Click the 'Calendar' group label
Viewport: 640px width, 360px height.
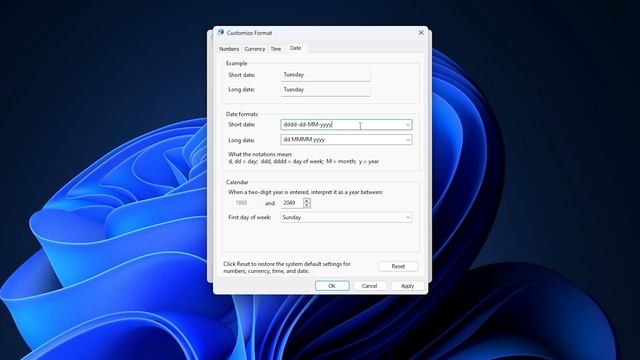pos(237,182)
